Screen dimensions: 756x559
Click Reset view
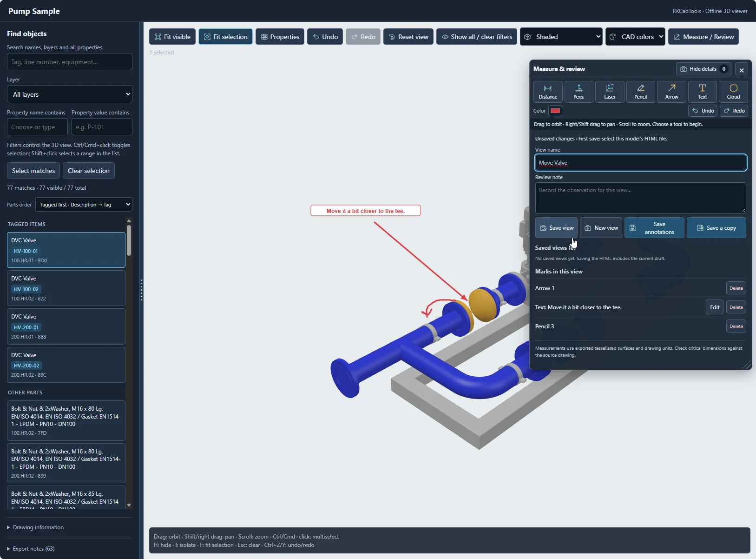(x=408, y=37)
